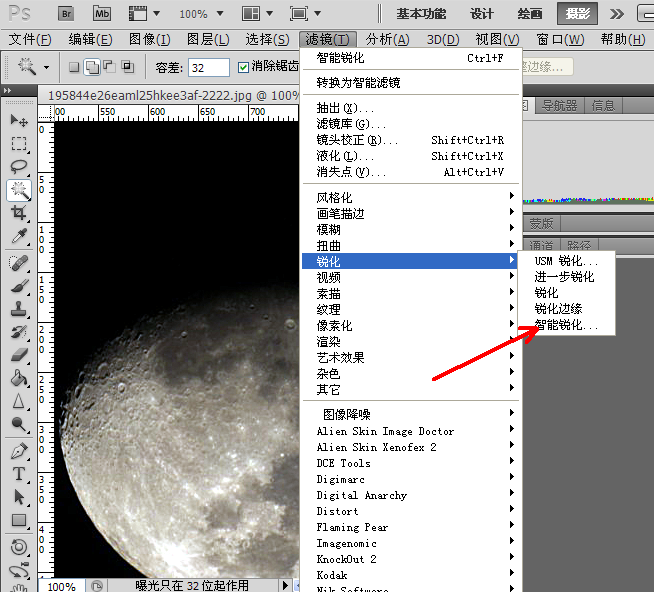Switch to the 摄影 workspace
The width and height of the screenshot is (654, 592).
click(x=578, y=14)
